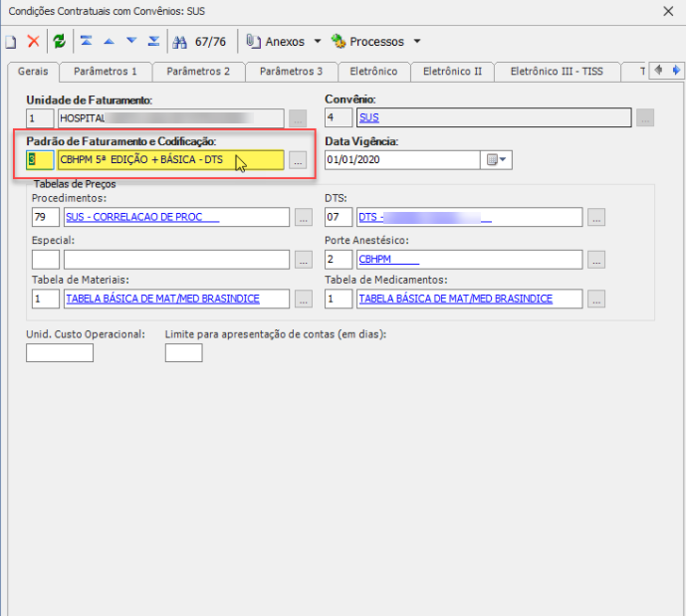Click the Processos gears icon
The width and height of the screenshot is (686, 616).
[x=339, y=41]
